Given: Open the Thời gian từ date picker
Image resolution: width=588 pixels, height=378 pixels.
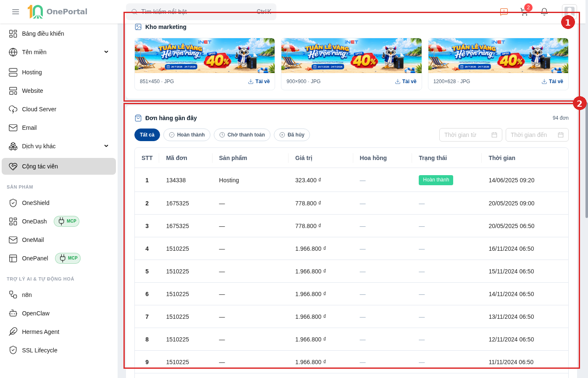Looking at the screenshot, I should click(471, 135).
